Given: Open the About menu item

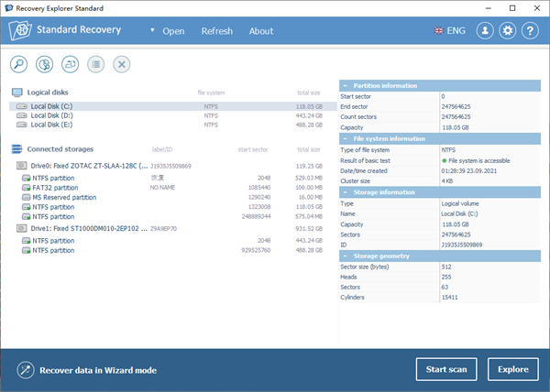Looking at the screenshot, I should click(x=261, y=31).
